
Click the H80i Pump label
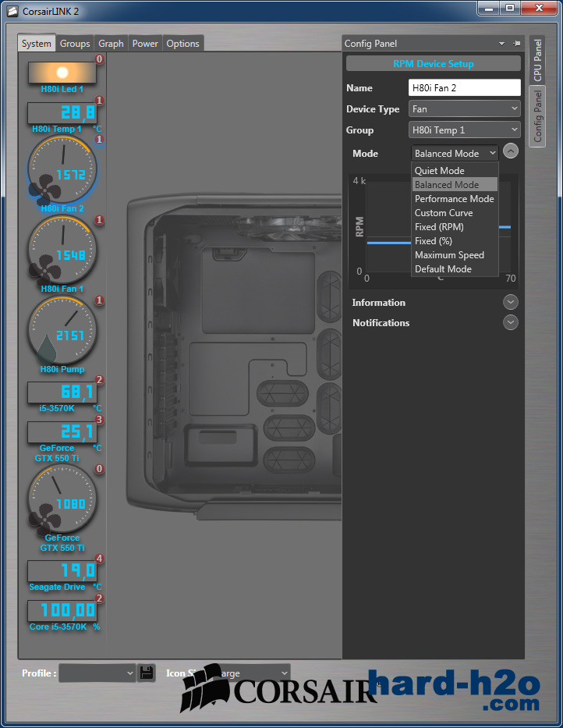[62, 369]
